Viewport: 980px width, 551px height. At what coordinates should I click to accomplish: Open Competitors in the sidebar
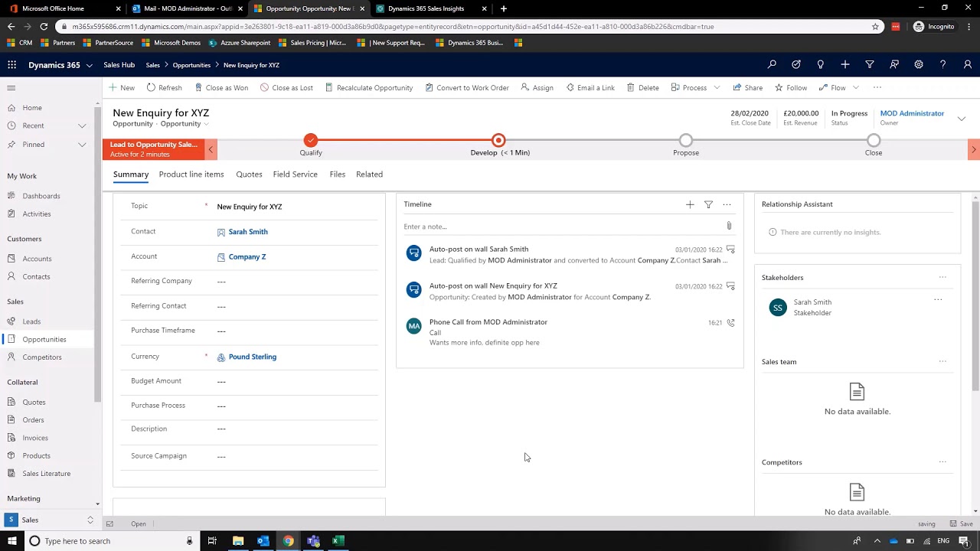point(42,357)
